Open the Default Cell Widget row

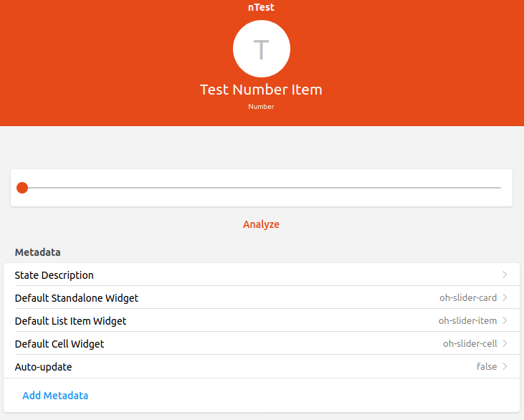(59, 344)
